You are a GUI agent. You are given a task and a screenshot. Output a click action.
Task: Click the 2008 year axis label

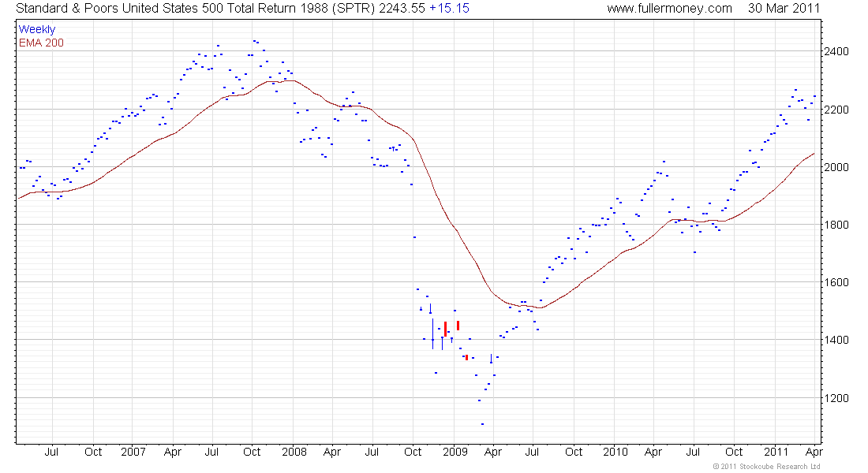pyautogui.click(x=294, y=452)
